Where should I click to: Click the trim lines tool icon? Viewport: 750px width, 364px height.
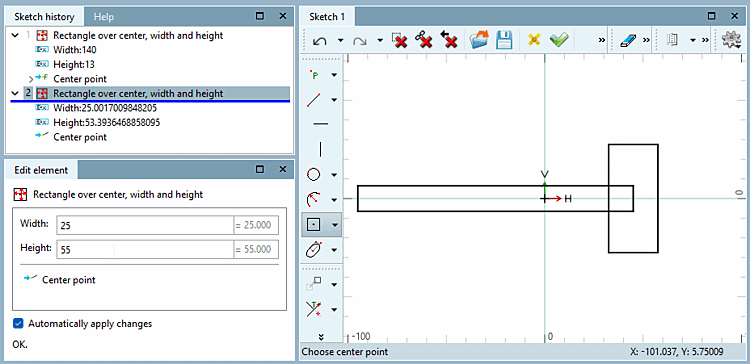(x=314, y=309)
